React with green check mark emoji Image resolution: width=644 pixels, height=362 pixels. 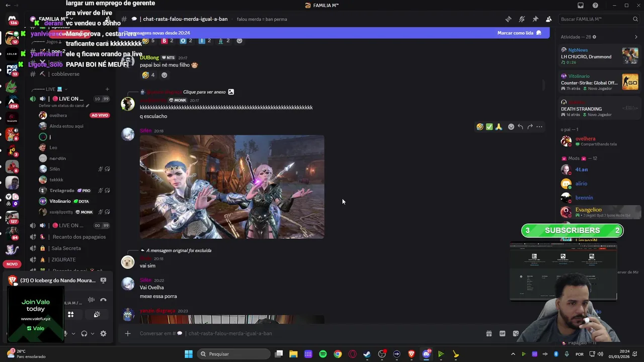[489, 127]
